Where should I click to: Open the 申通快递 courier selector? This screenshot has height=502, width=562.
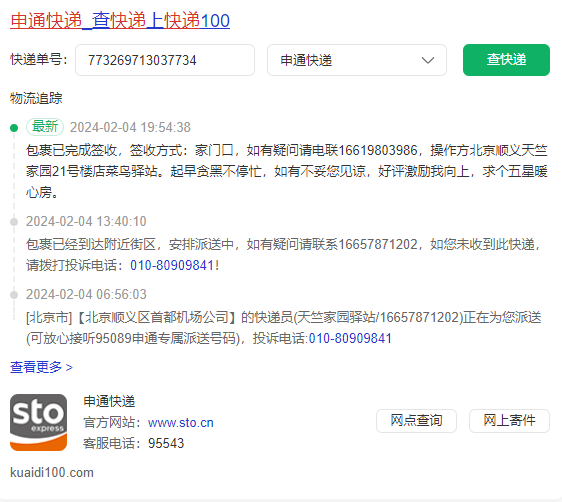pos(357,60)
